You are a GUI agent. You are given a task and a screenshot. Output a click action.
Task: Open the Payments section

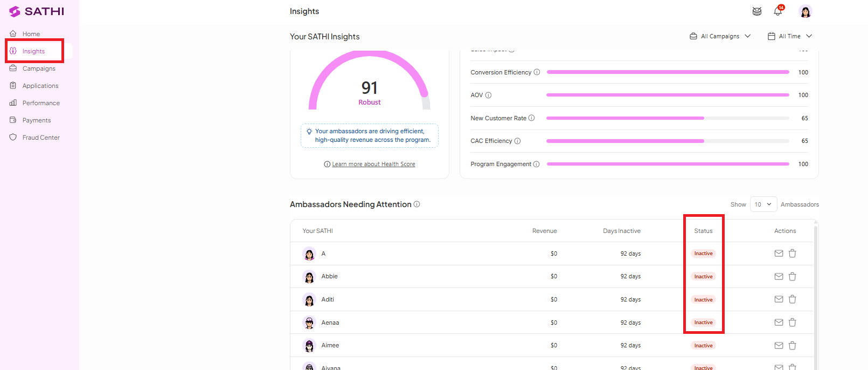point(37,120)
